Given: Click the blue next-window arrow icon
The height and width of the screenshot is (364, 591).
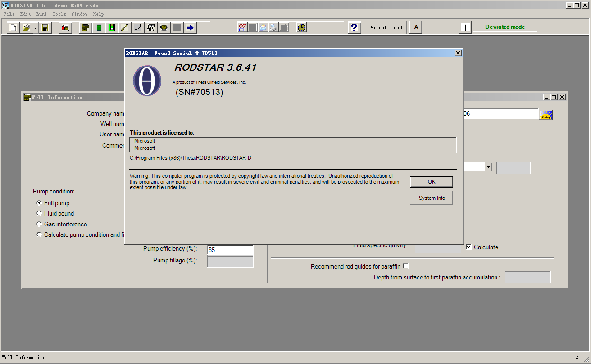Looking at the screenshot, I should pos(190,27).
